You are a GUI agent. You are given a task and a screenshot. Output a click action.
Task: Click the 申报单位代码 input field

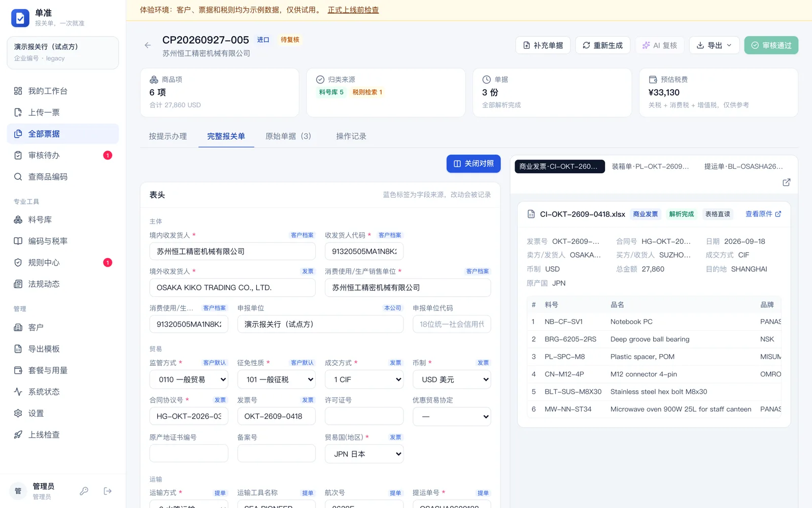pos(452,324)
